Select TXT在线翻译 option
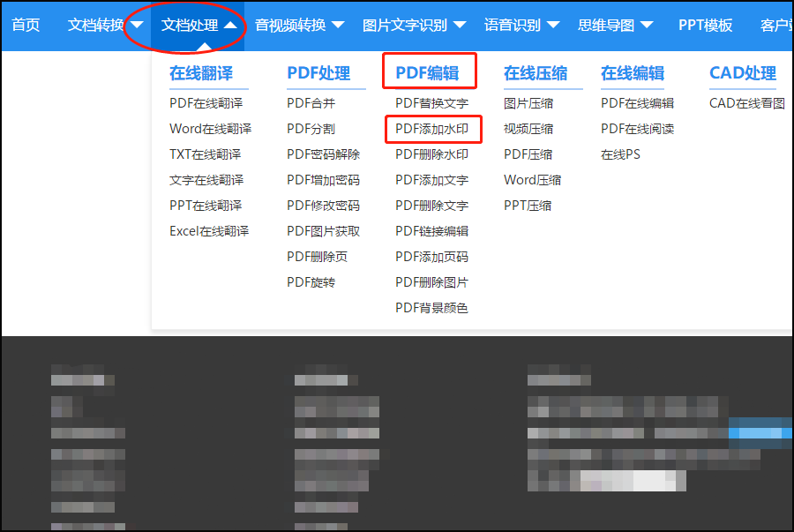This screenshot has width=794, height=532. (x=205, y=154)
